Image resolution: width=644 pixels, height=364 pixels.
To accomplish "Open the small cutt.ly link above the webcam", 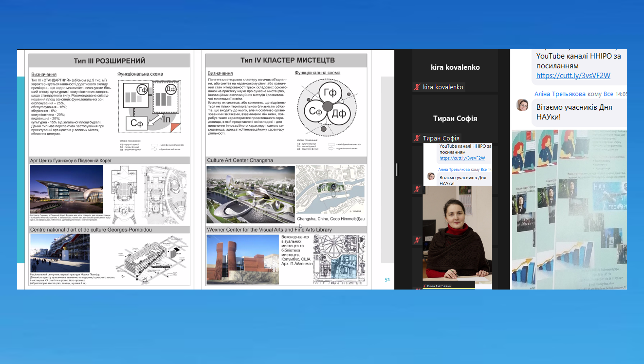I will point(462,158).
